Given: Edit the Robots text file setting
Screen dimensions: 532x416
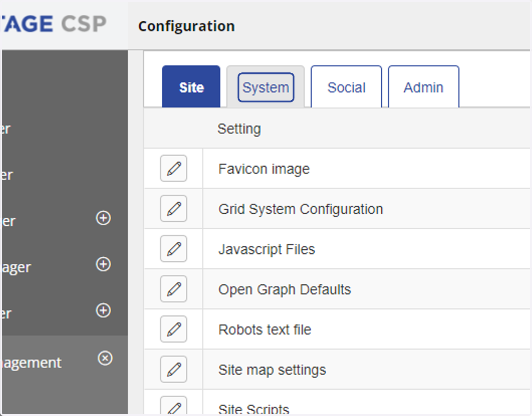Looking at the screenshot, I should pos(173,329).
